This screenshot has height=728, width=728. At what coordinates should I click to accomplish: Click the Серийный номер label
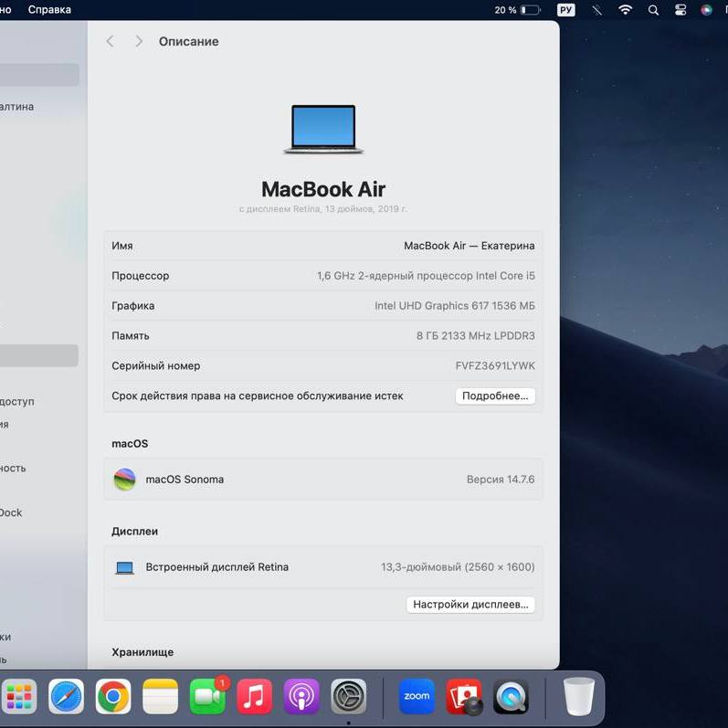tap(155, 366)
